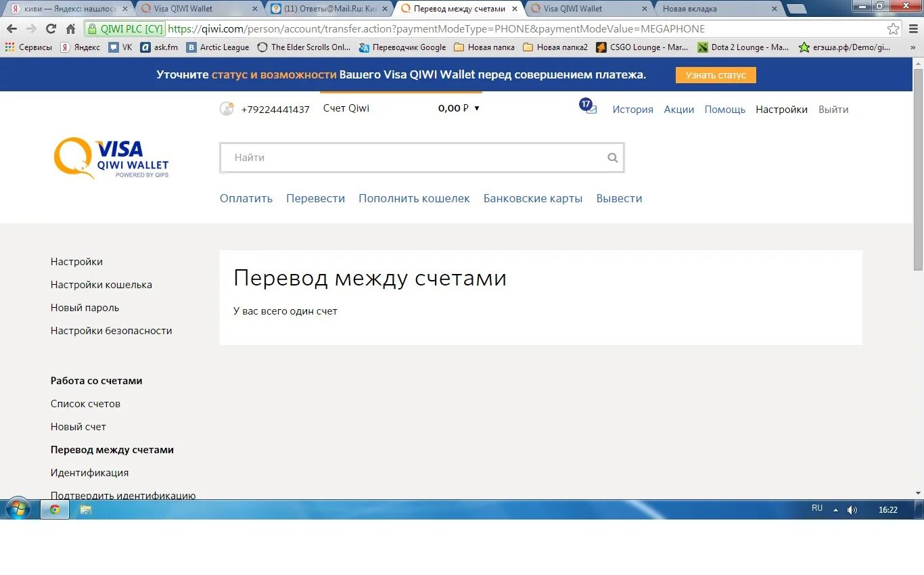Switch to the киви — Яндекс tab
The height and width of the screenshot is (575, 924).
pos(69,9)
